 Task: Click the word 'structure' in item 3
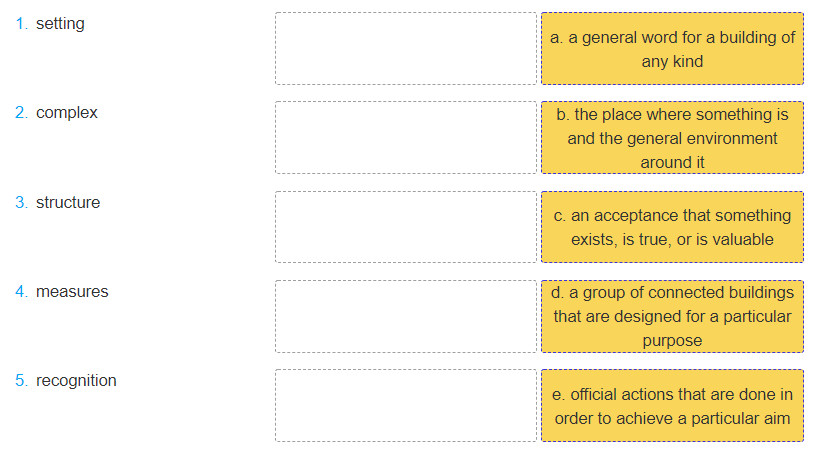pyautogui.click(x=68, y=202)
